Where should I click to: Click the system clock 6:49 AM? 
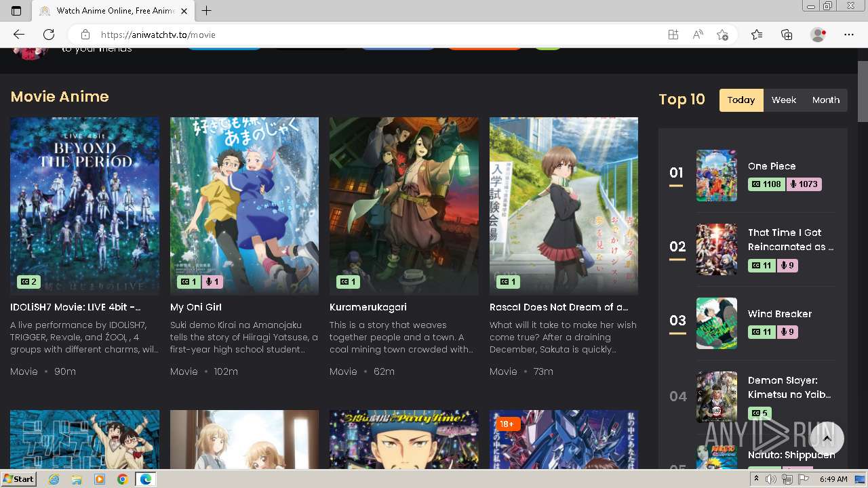[833, 479]
